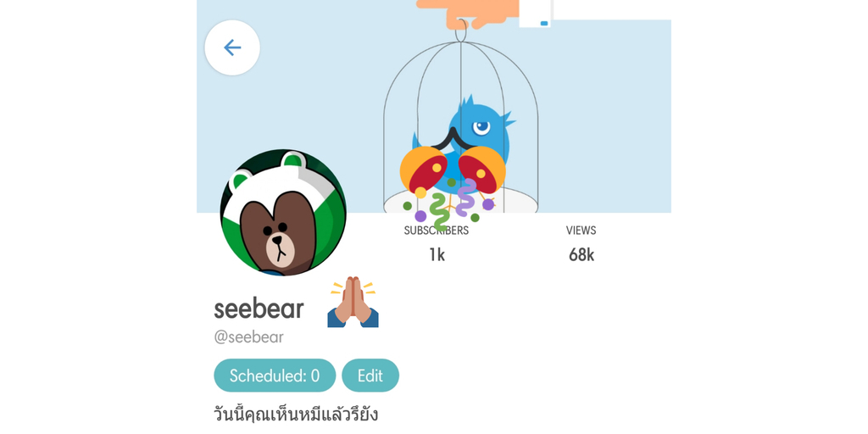Click the left party popper emoji
The image size is (868, 434).
(424, 171)
